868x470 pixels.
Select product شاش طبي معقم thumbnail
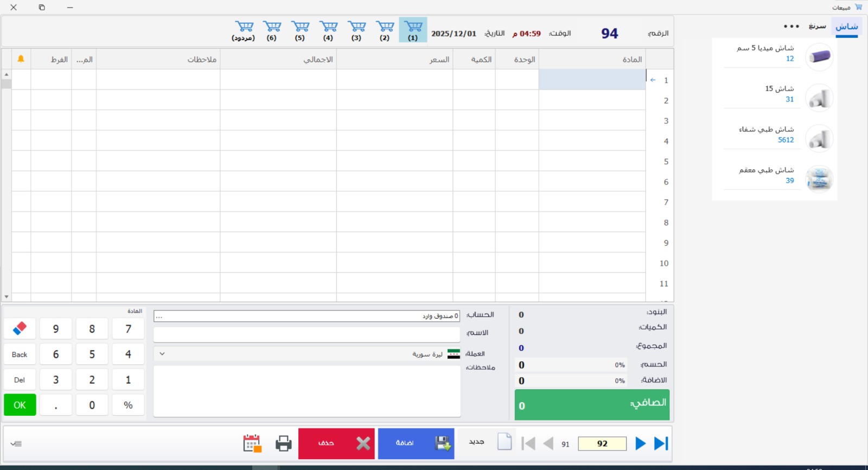pos(819,179)
